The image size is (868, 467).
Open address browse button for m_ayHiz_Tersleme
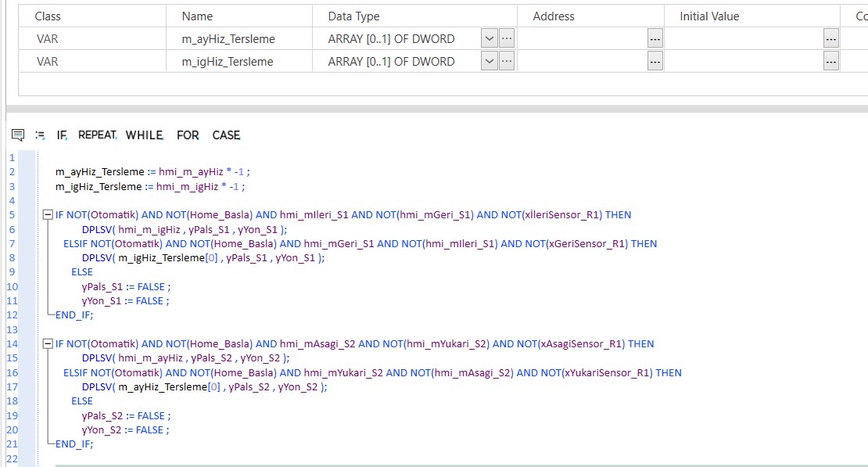[x=655, y=39]
